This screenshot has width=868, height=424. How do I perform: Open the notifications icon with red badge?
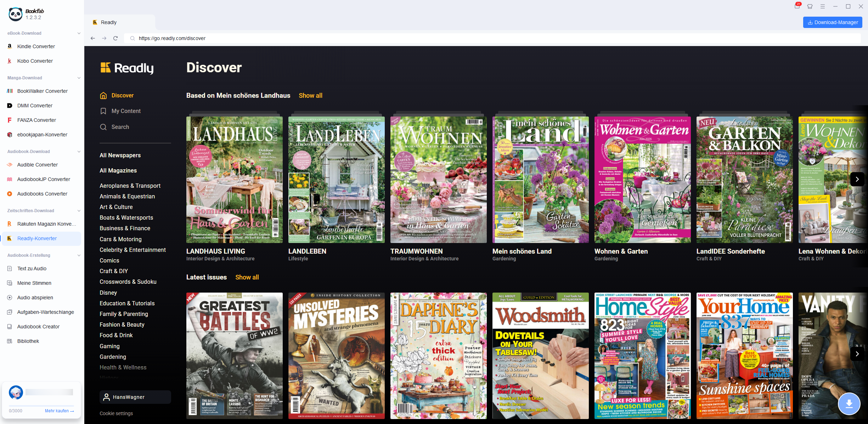point(797,6)
